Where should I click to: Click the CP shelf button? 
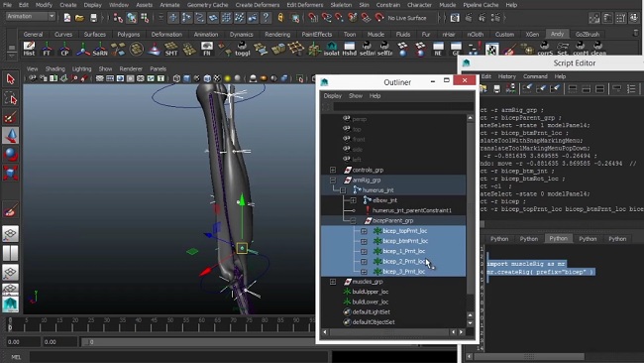(64, 49)
